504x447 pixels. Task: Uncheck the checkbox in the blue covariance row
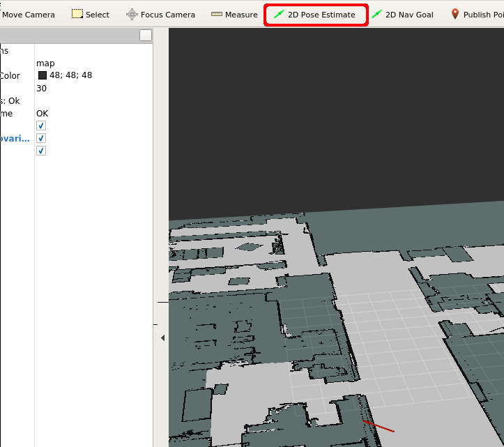click(41, 138)
